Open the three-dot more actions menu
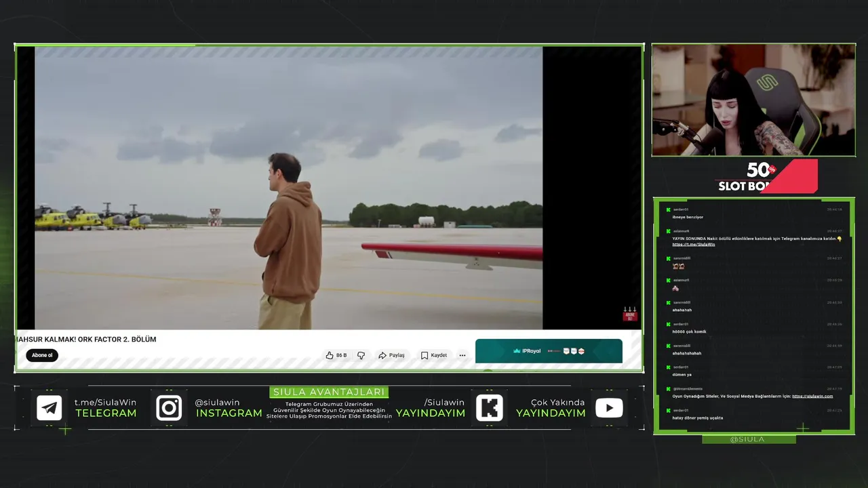This screenshot has height=488, width=868. (x=462, y=355)
